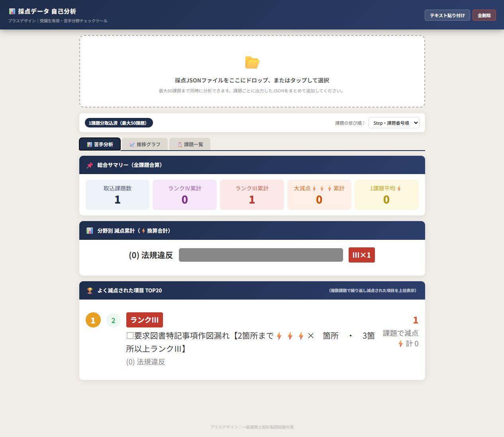Click the 全削除 button
The width and height of the screenshot is (504, 437).
[x=484, y=15]
